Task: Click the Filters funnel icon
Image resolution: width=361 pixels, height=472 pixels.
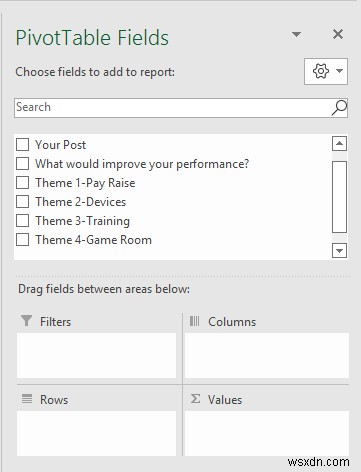Action: (x=27, y=321)
